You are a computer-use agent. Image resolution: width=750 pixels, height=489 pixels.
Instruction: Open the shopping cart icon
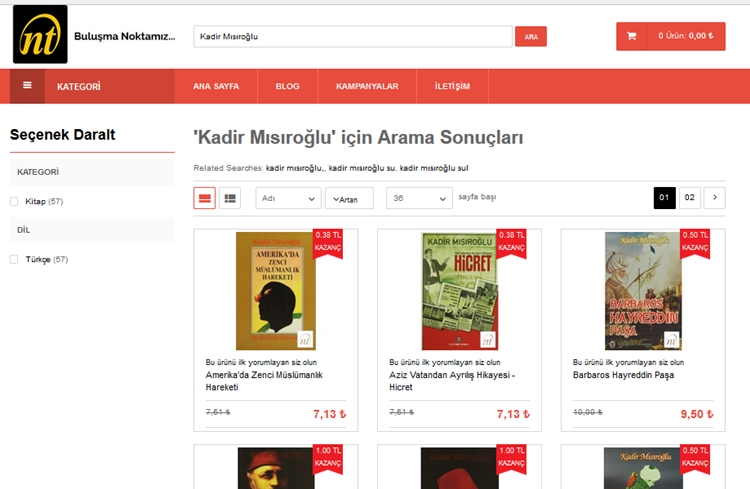click(631, 36)
